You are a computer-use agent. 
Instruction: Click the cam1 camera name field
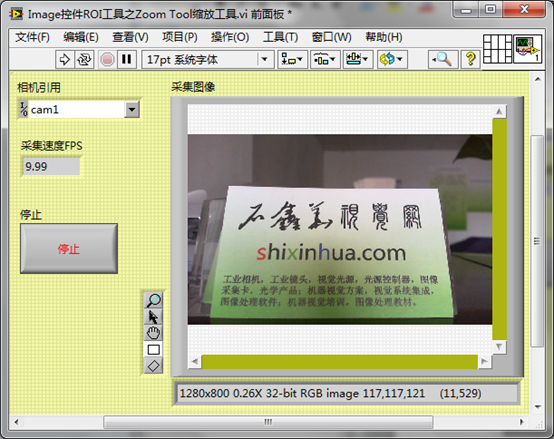76,109
